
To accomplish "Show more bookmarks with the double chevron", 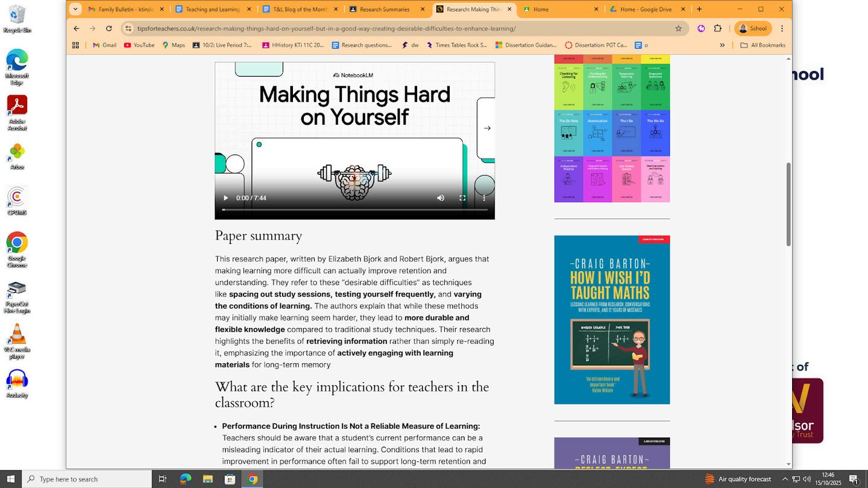I will (722, 45).
